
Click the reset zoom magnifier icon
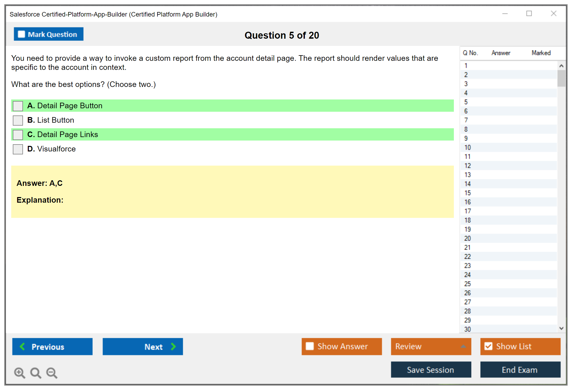(x=36, y=373)
